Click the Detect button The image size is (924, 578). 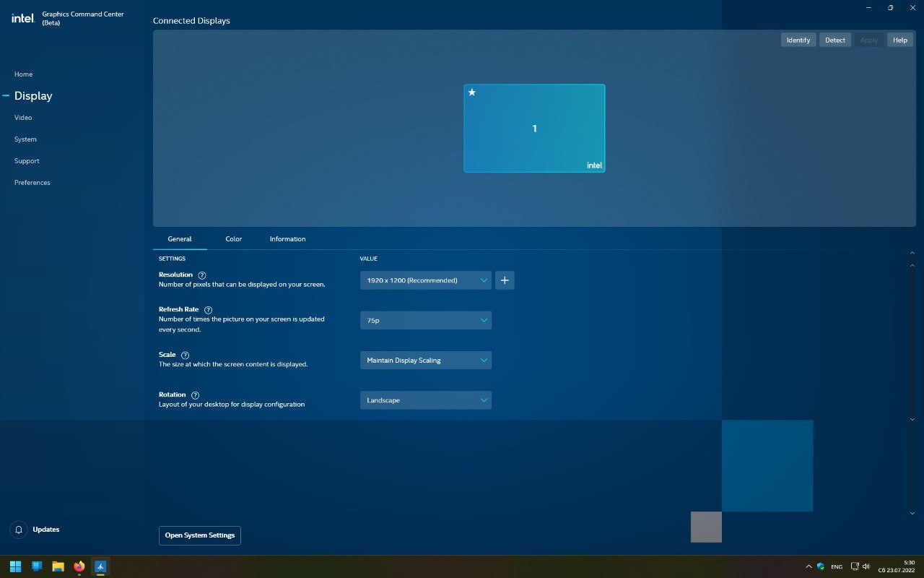[x=835, y=40]
